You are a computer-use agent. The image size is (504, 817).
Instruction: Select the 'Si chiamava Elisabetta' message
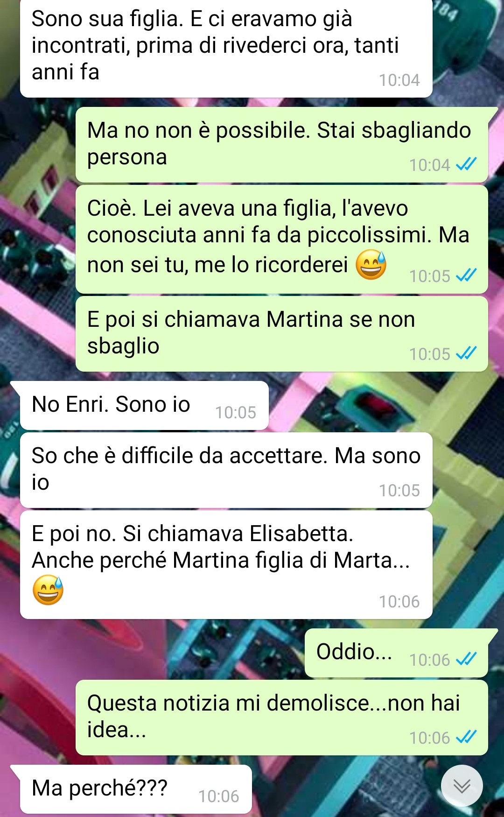226,565
